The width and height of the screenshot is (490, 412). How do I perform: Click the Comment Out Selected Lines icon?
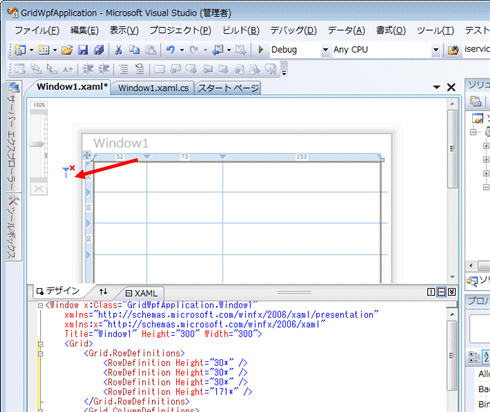point(124,69)
